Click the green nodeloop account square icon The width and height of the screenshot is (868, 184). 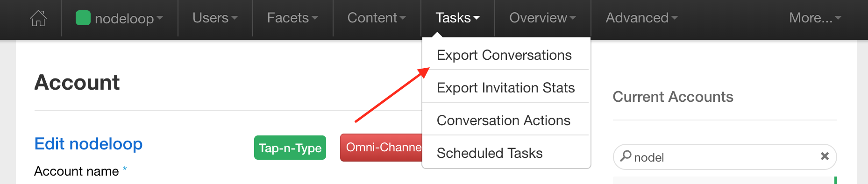(83, 18)
